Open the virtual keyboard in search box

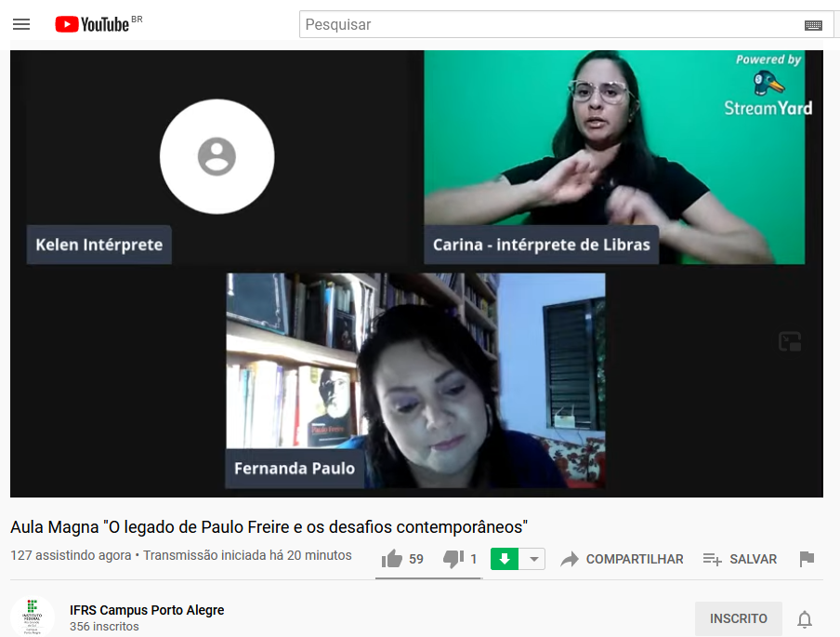click(813, 25)
